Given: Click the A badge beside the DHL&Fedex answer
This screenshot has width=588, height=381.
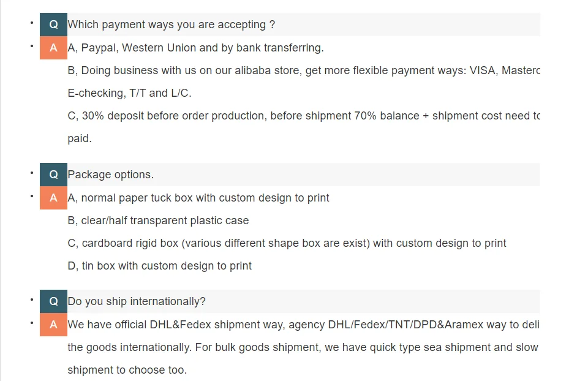Looking at the screenshot, I should [53, 325].
